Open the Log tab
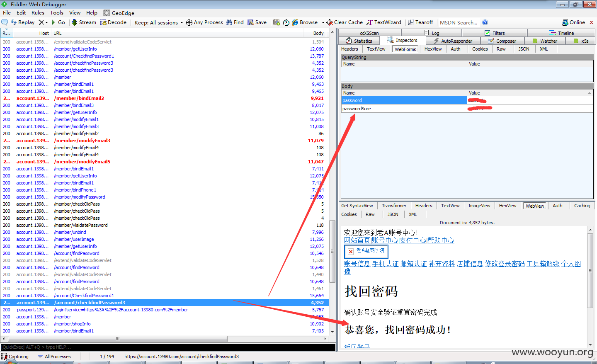This screenshot has width=597, height=364. (x=432, y=33)
